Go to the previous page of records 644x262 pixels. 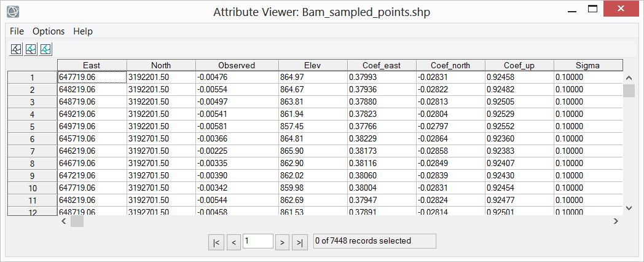tap(234, 242)
